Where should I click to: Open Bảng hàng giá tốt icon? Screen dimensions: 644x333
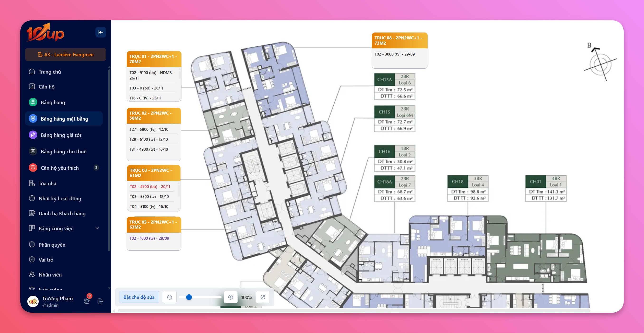(x=33, y=135)
